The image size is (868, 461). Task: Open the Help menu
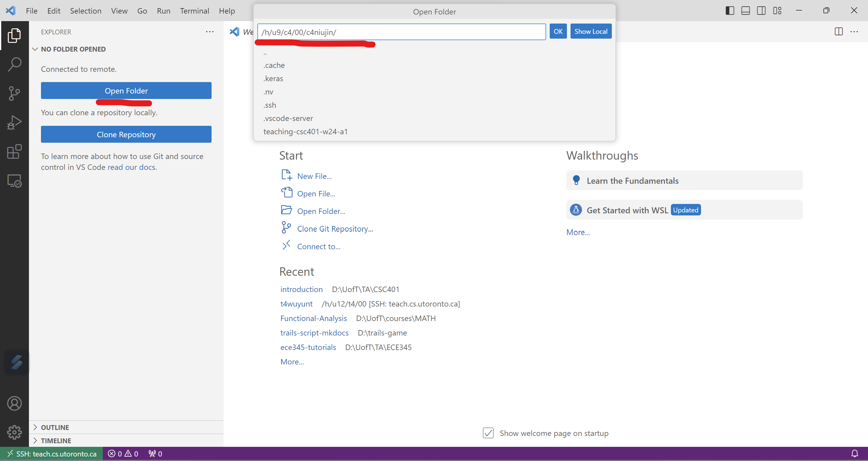click(227, 11)
